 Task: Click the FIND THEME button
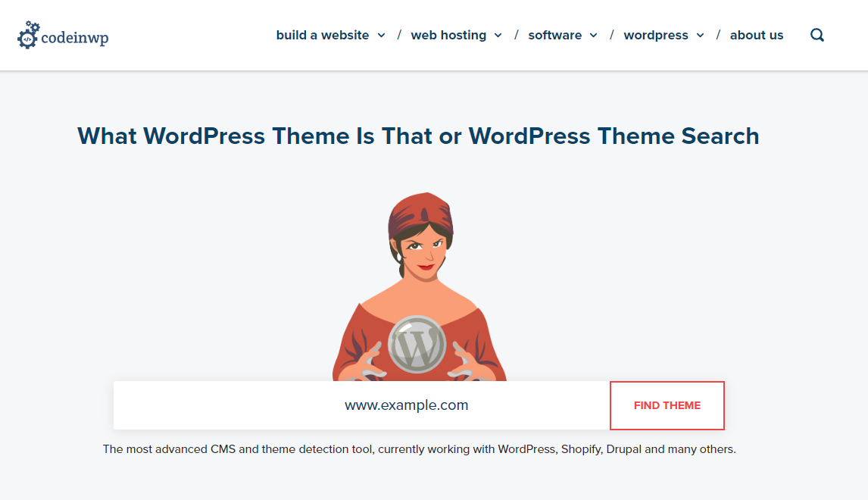[x=667, y=405]
